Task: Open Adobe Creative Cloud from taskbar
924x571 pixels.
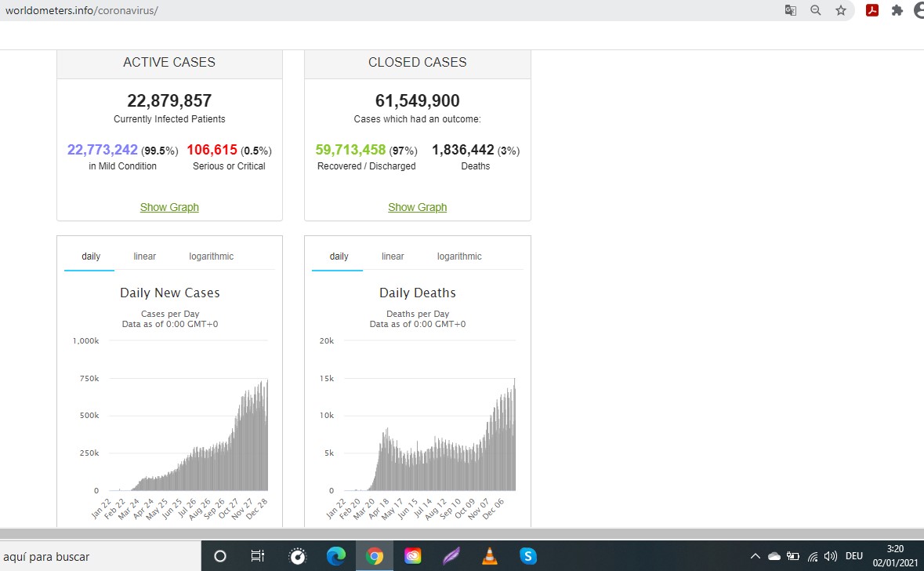Action: pyautogui.click(x=413, y=556)
